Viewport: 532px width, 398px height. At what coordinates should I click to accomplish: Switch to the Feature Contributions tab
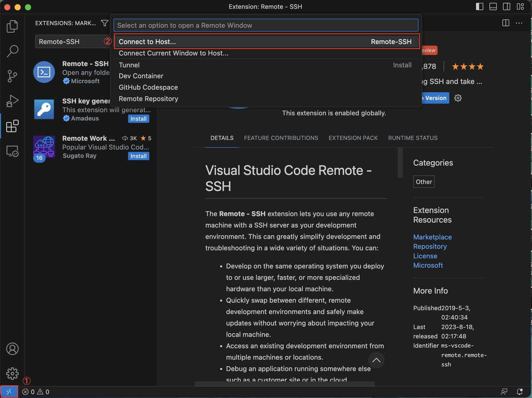click(281, 138)
